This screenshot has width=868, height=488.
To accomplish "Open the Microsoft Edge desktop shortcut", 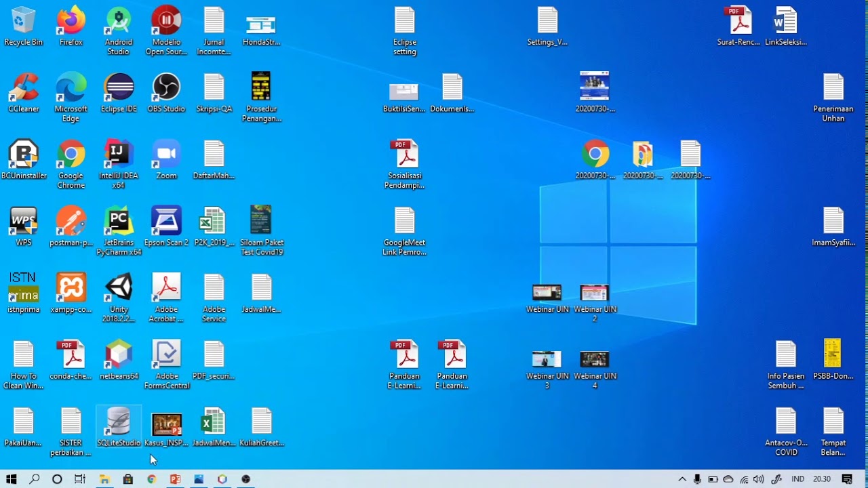I will click(x=71, y=98).
